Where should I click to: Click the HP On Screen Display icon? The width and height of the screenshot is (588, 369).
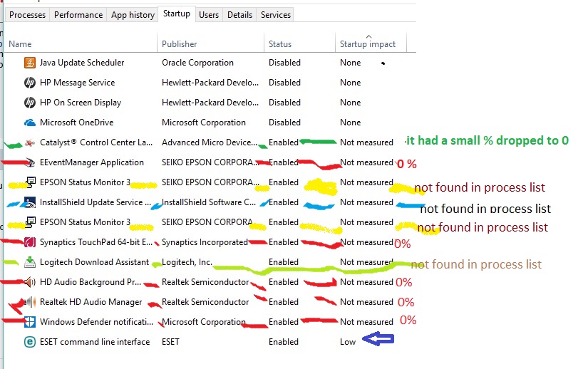(x=30, y=103)
